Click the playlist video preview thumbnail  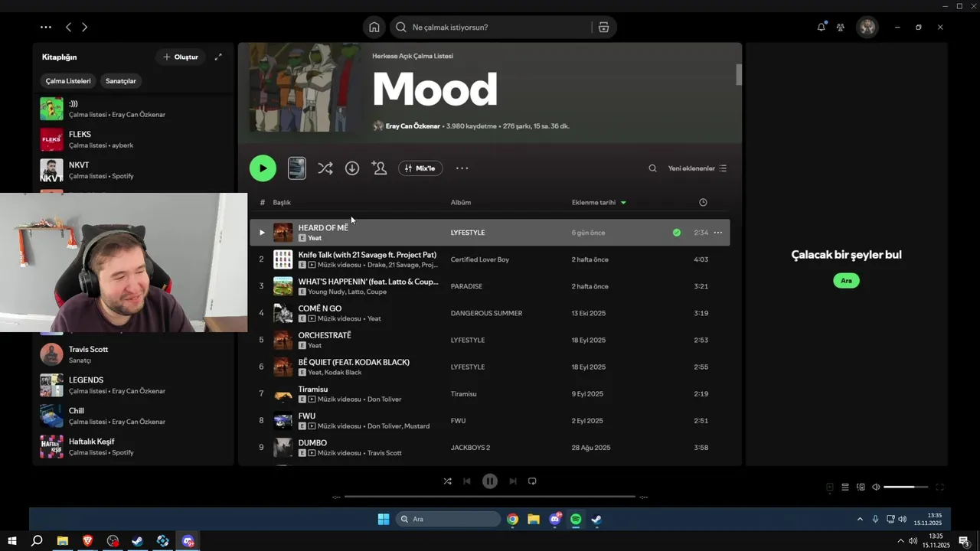point(297,168)
